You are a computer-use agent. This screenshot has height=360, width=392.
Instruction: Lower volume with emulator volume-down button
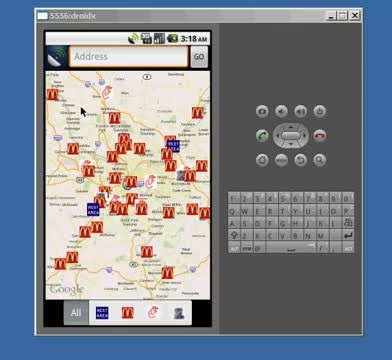(281, 111)
